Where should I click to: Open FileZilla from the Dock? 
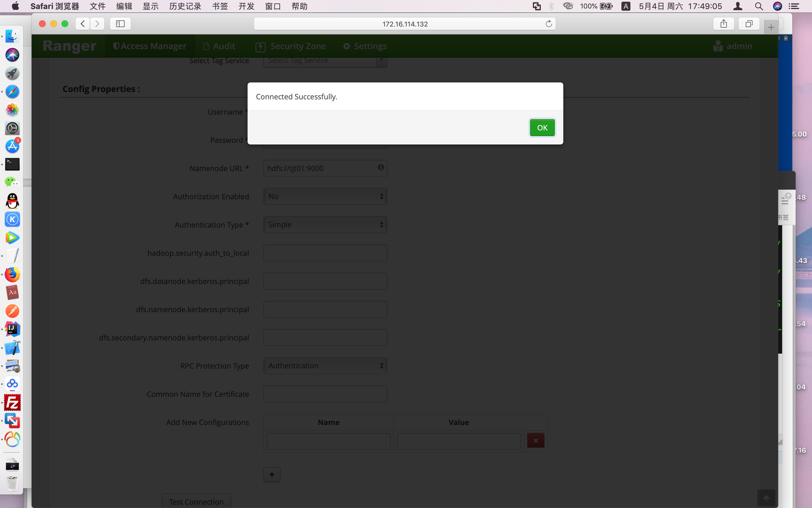(12, 402)
